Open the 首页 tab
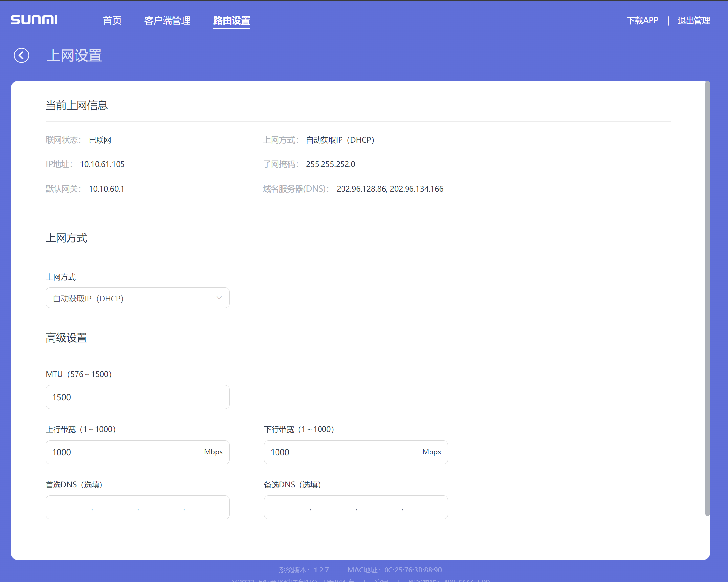 click(x=112, y=21)
